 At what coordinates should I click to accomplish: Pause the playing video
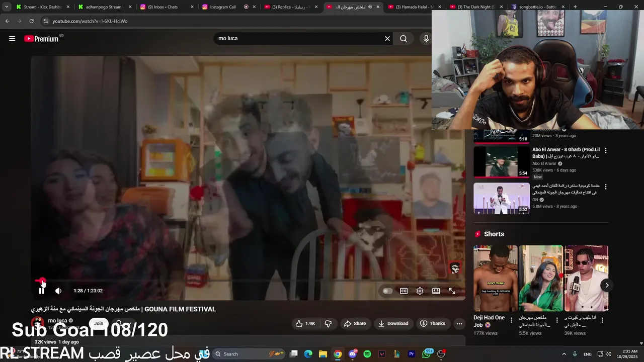coord(42,291)
